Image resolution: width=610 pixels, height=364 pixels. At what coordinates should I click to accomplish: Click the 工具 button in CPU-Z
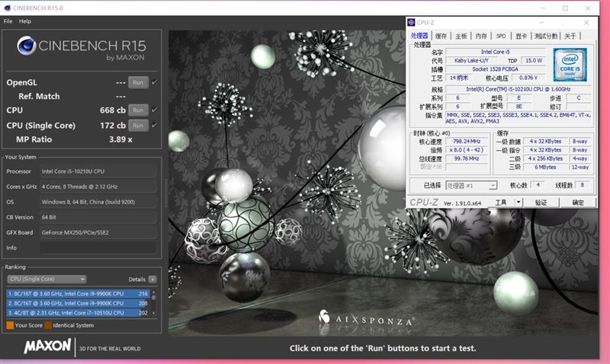[501, 203]
